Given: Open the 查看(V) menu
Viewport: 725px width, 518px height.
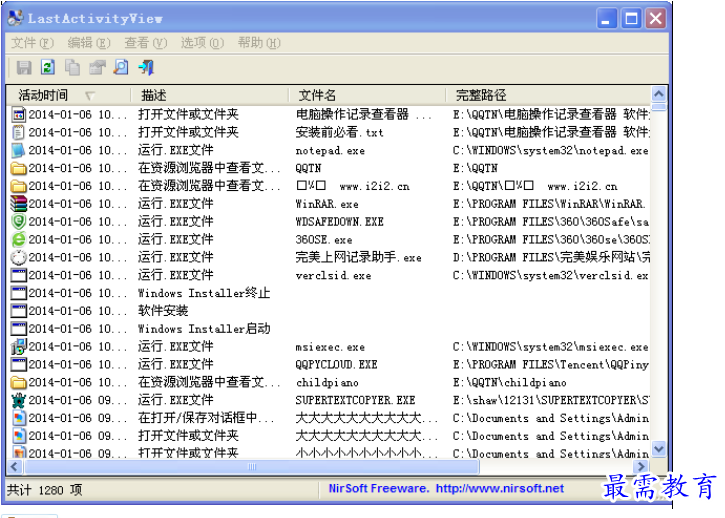Looking at the screenshot, I should pos(146,43).
